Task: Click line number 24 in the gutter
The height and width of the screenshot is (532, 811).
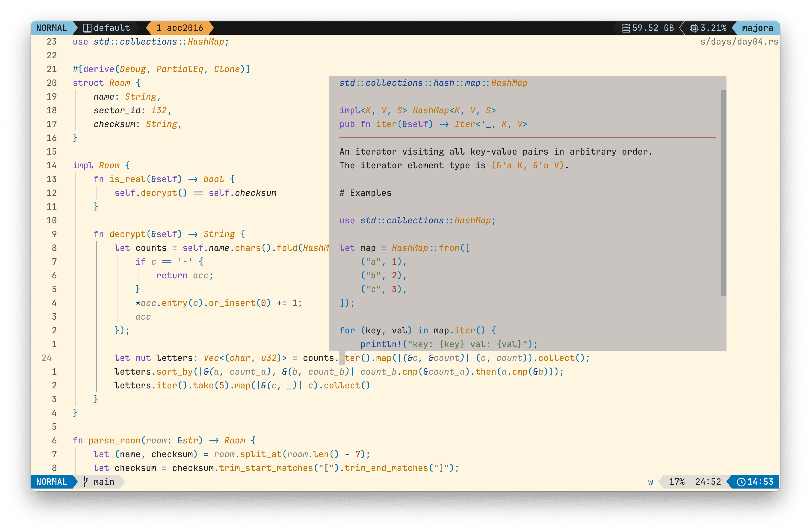Action: [x=46, y=358]
